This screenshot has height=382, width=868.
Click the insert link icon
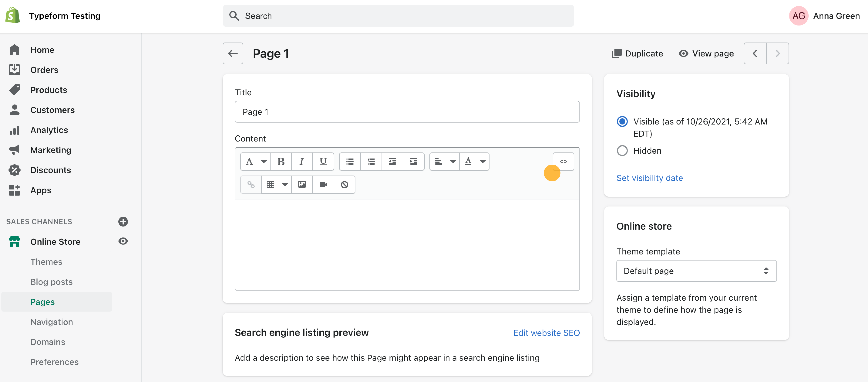pos(251,185)
